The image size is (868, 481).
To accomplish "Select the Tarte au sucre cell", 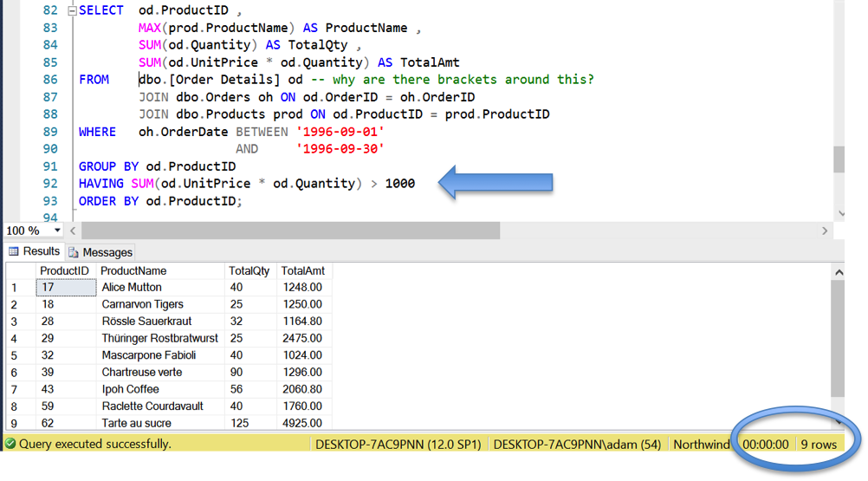I will [x=160, y=423].
